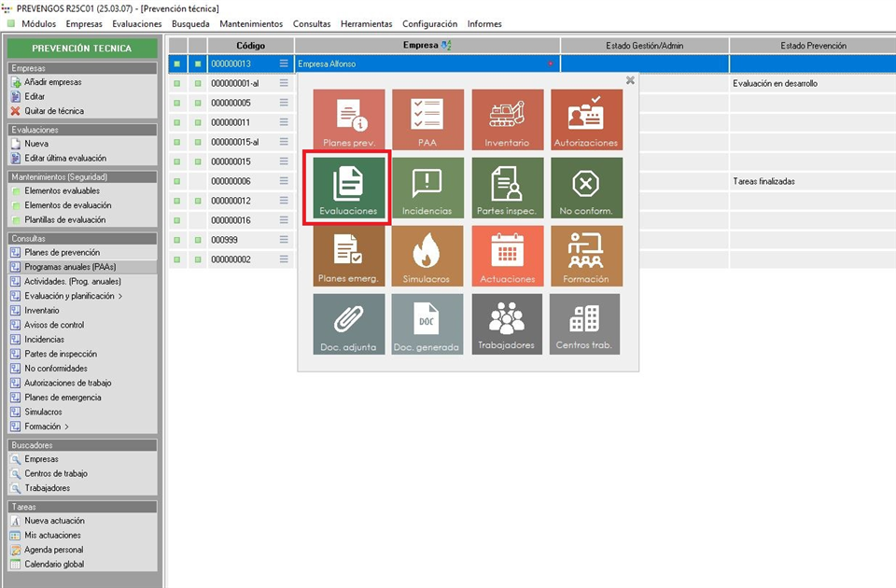The width and height of the screenshot is (896, 588).
Task: Click Añadir empresas in sidebar
Action: tap(52, 82)
